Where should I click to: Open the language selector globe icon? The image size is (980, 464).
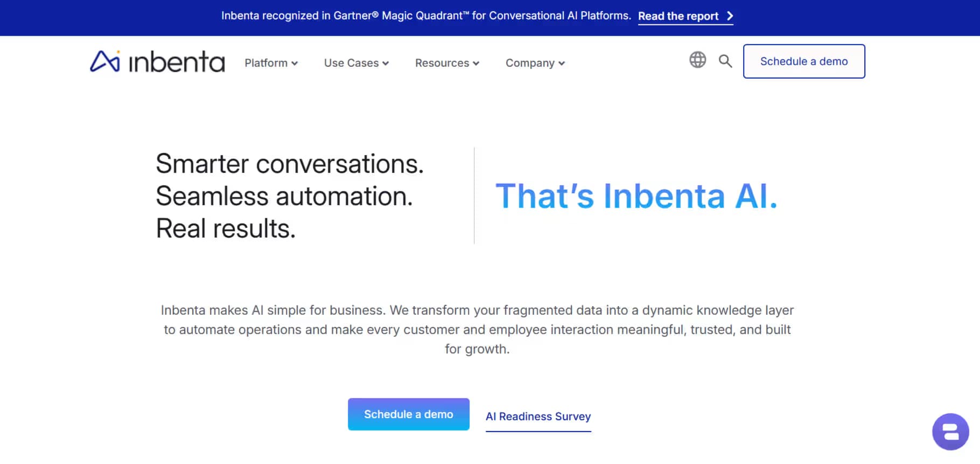pos(697,60)
